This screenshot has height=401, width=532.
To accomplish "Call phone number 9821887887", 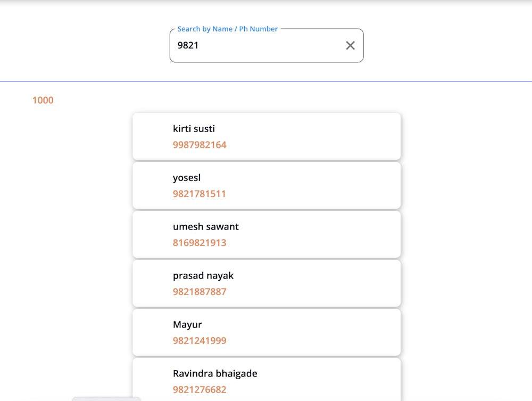I will (199, 291).
